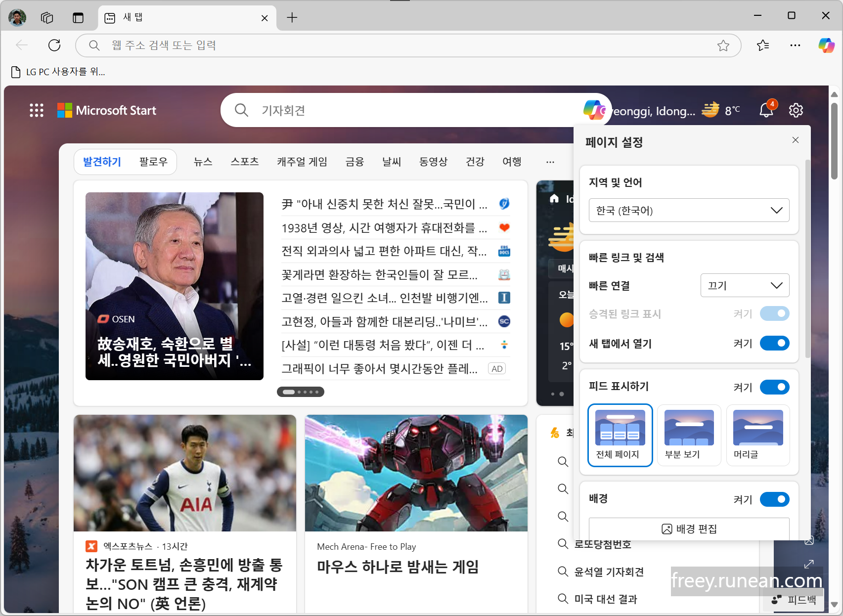Open the 뉴스 category tab
This screenshot has width=843, height=616.
[203, 162]
